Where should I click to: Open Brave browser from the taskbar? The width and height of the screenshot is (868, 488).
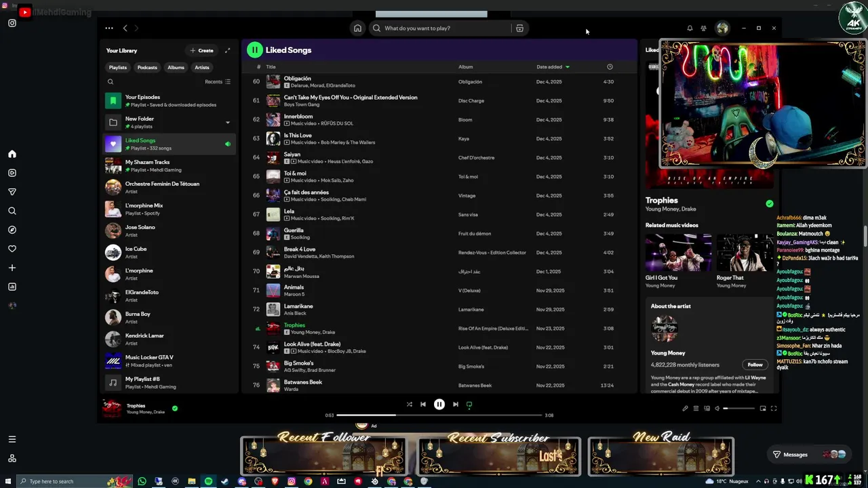pyautogui.click(x=275, y=481)
